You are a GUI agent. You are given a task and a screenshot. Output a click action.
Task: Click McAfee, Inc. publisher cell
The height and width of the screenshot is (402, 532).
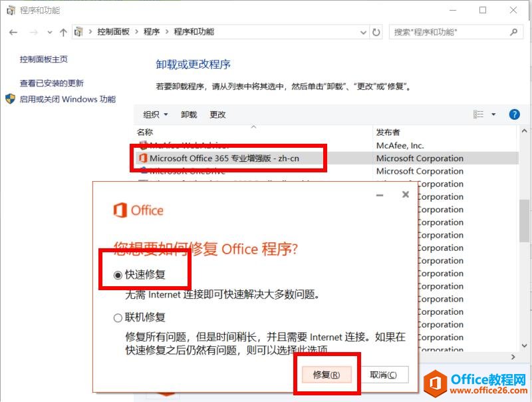pos(400,146)
